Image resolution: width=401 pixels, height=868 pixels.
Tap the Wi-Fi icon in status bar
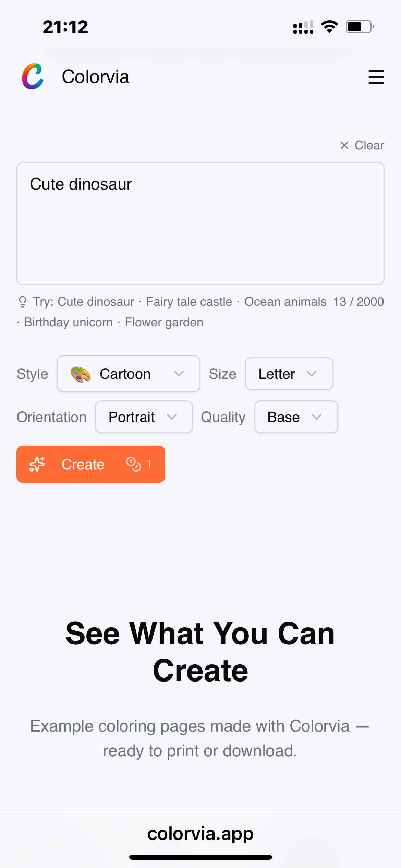[329, 26]
